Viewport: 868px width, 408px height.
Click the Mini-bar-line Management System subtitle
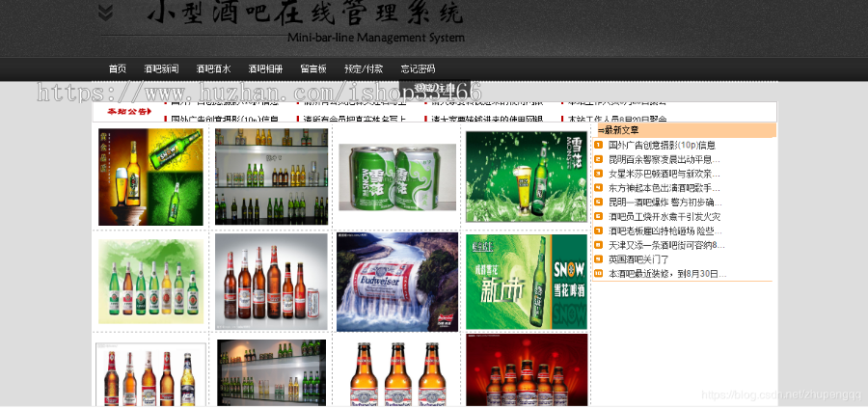pyautogui.click(x=376, y=38)
